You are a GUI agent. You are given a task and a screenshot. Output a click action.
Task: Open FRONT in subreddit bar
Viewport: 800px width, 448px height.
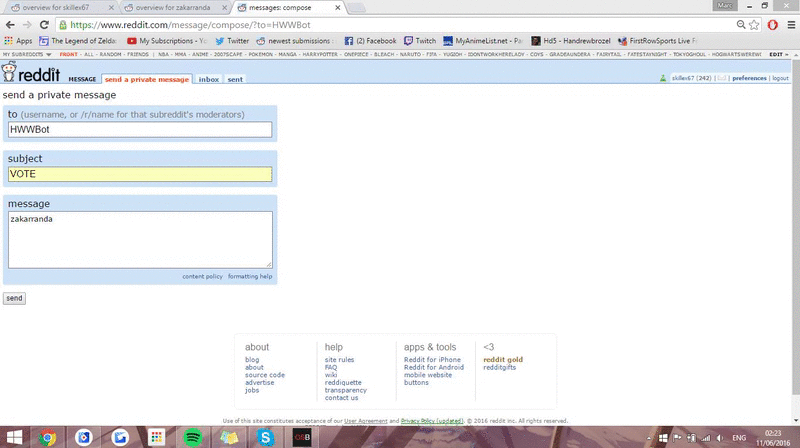(x=68, y=54)
